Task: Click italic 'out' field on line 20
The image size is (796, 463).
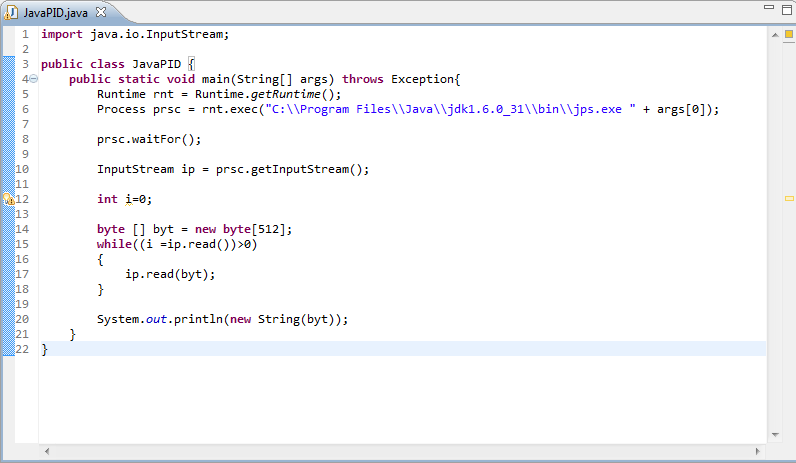Action: click(x=156, y=319)
